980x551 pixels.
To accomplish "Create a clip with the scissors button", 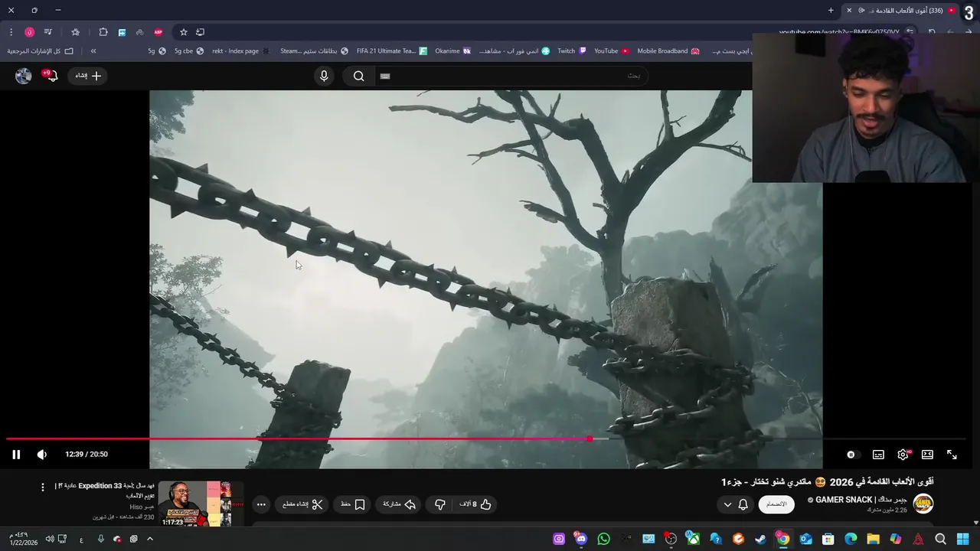I will (x=303, y=504).
